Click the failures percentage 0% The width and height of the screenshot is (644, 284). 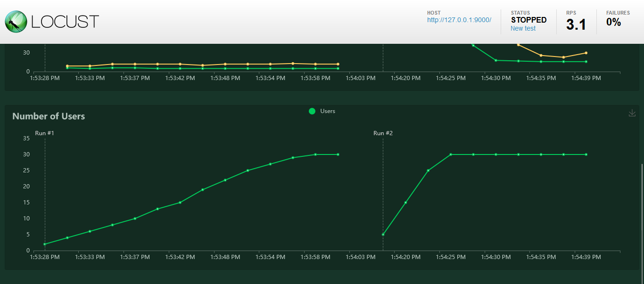click(x=613, y=22)
